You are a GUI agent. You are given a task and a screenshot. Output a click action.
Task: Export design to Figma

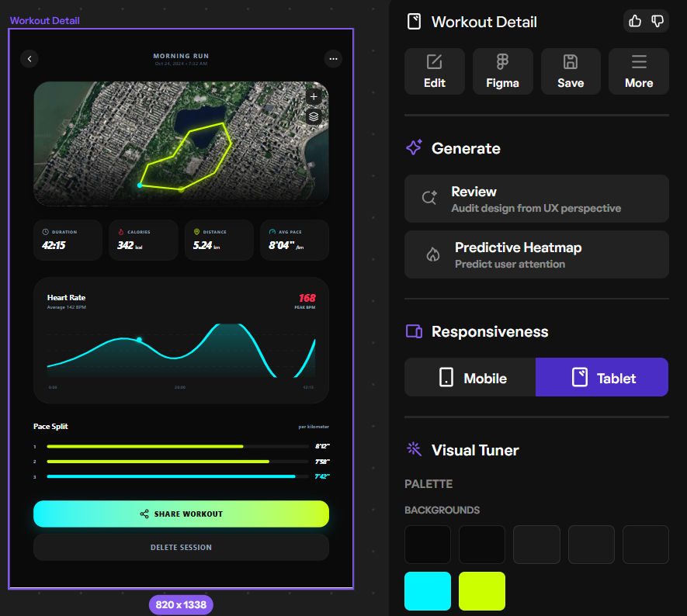click(502, 71)
